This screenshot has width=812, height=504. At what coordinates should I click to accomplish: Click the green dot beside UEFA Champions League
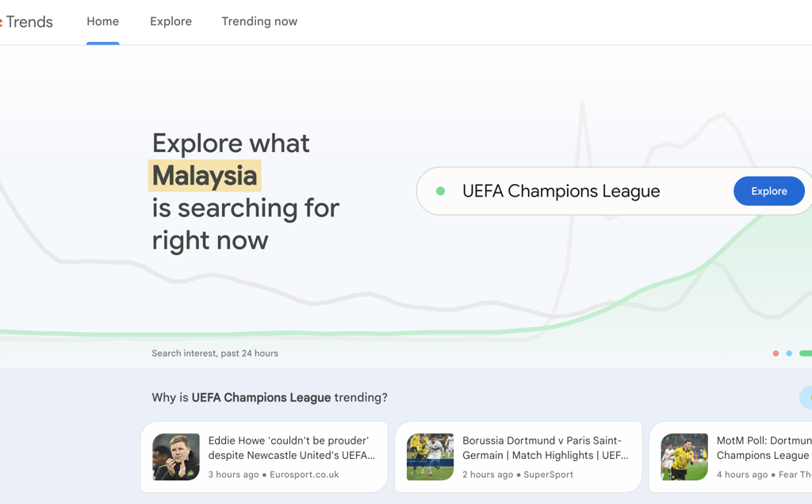tap(441, 191)
